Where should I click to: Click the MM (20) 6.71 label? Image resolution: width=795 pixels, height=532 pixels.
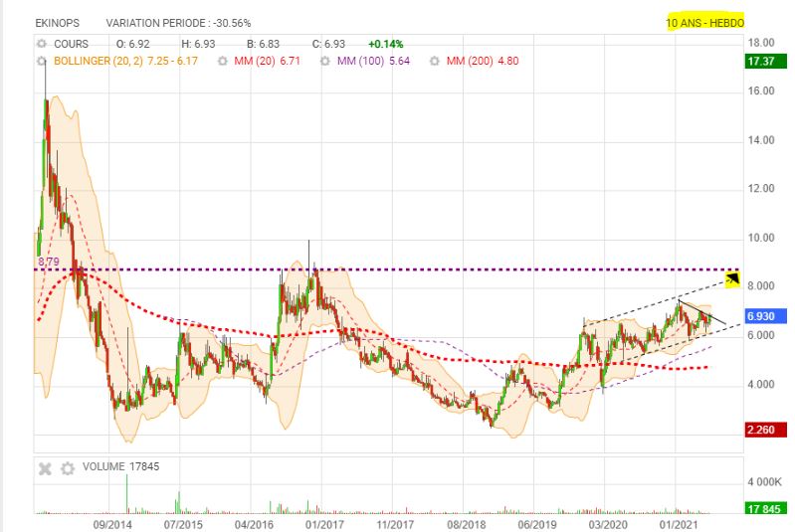[268, 62]
